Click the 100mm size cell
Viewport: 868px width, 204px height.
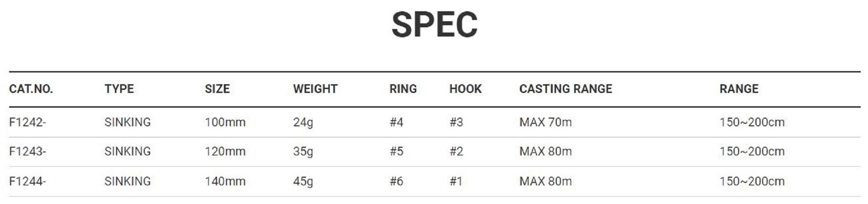pyautogui.click(x=225, y=122)
